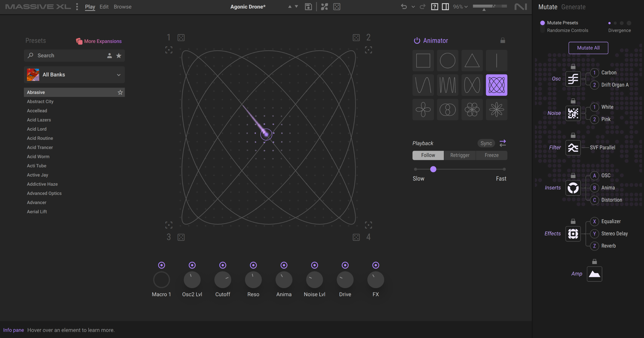The width and height of the screenshot is (644, 338).
Task: Click the Osc module icon
Action: [573, 79]
